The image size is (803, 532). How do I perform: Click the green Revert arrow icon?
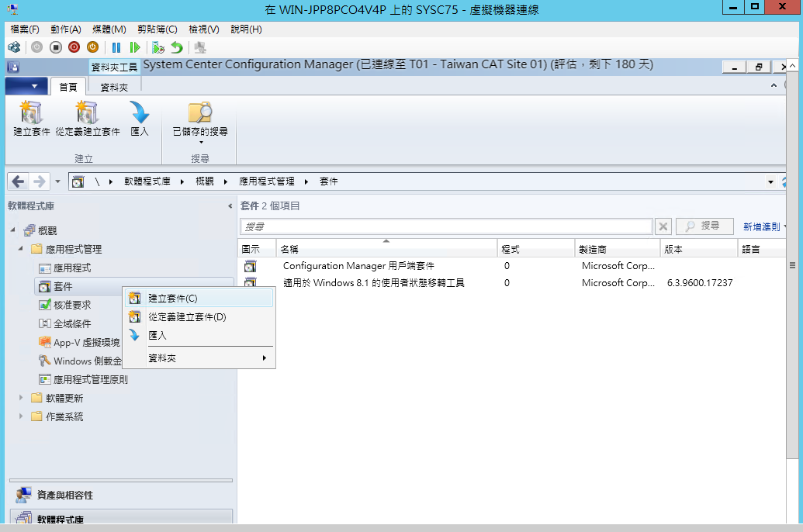point(177,47)
